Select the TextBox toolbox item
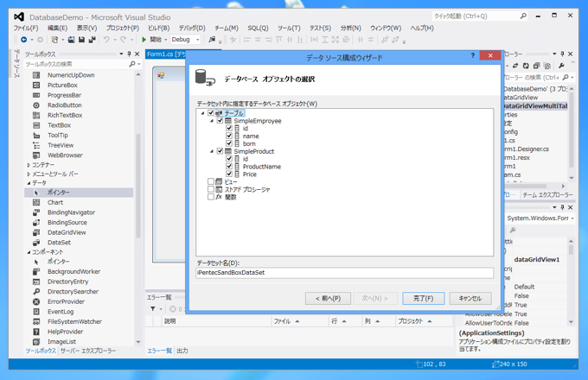This screenshot has height=380, width=588. (x=59, y=125)
